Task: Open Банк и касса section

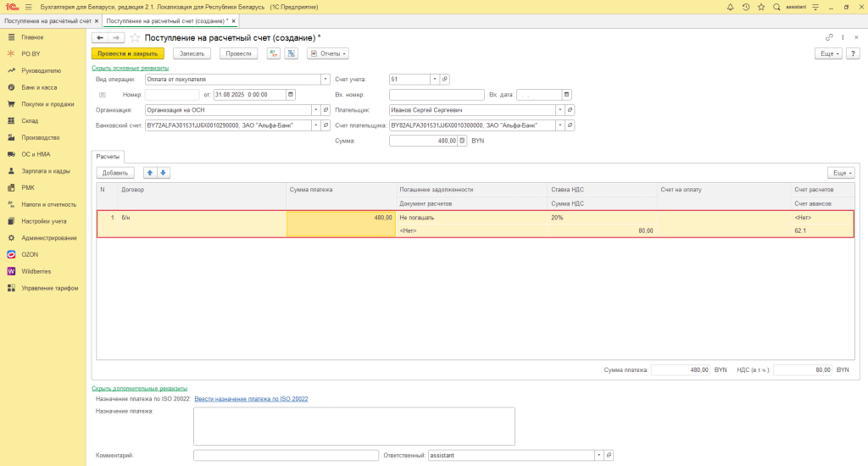Action: click(39, 87)
